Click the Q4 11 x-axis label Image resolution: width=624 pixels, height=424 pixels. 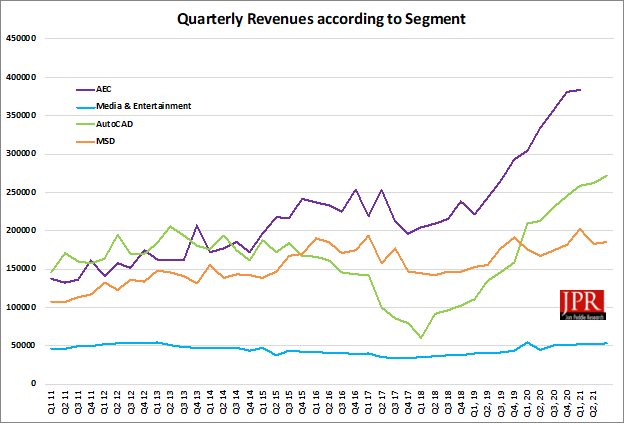click(91, 403)
